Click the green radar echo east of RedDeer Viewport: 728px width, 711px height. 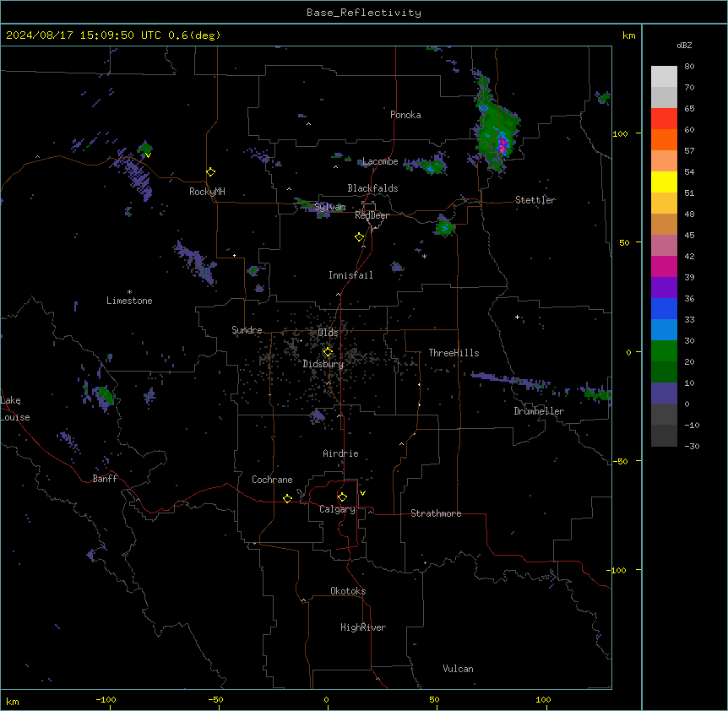click(445, 227)
